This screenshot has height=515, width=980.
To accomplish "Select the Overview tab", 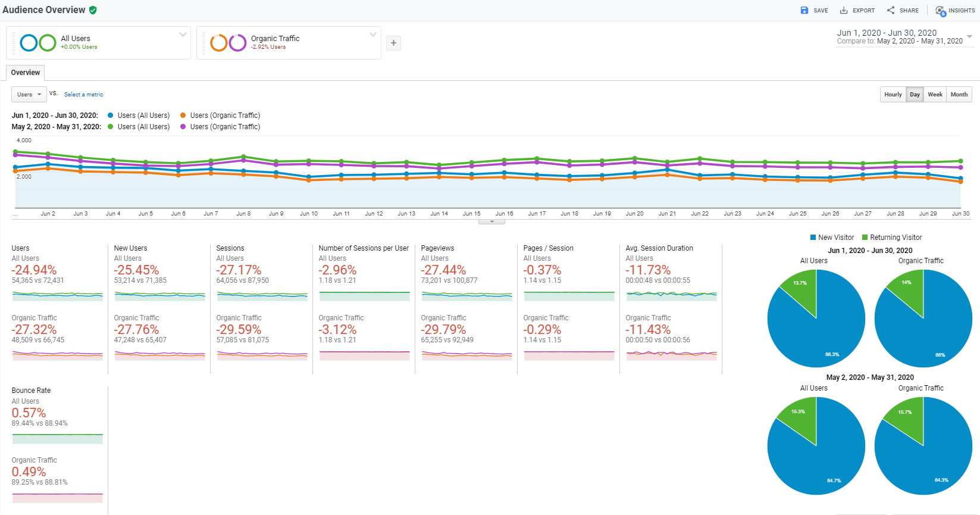I will [x=26, y=73].
